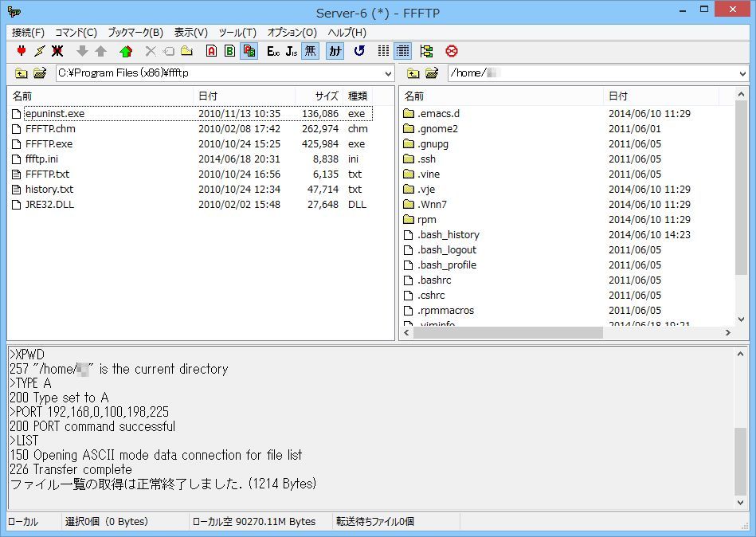The height and width of the screenshot is (537, 756).
Task: Select EUC kanji code conversion
Action: (273, 51)
